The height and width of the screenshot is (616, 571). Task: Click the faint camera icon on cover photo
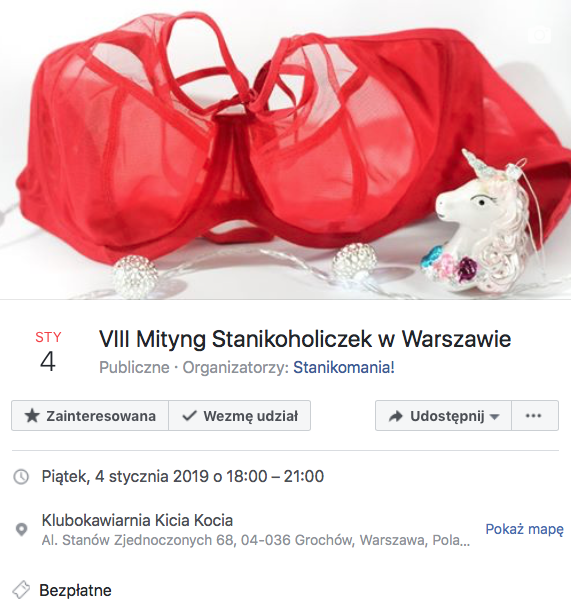(542, 35)
